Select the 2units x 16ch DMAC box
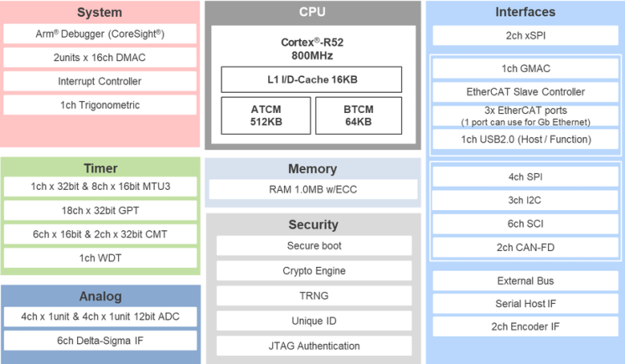Viewport: 625px width, 364px height. coord(100,58)
